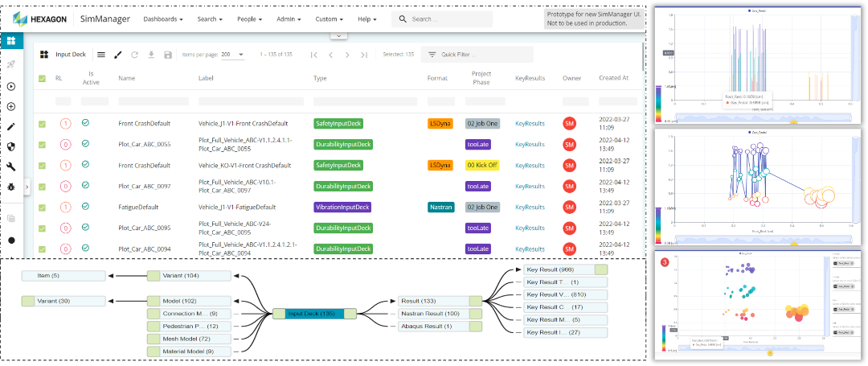
Task: Uncheck the Plot_Car_ABC_0095 row checkbox
Action: tap(42, 228)
